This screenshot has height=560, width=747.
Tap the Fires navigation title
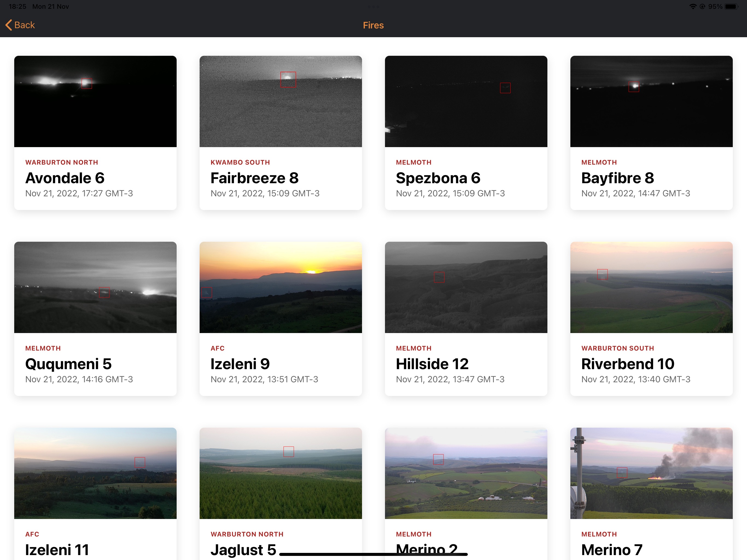pyautogui.click(x=373, y=25)
